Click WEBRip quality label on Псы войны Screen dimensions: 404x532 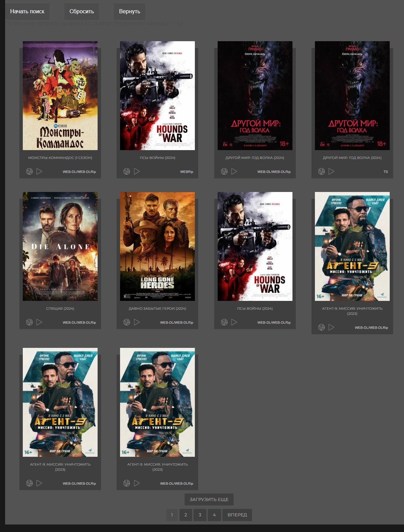pyautogui.click(x=187, y=172)
